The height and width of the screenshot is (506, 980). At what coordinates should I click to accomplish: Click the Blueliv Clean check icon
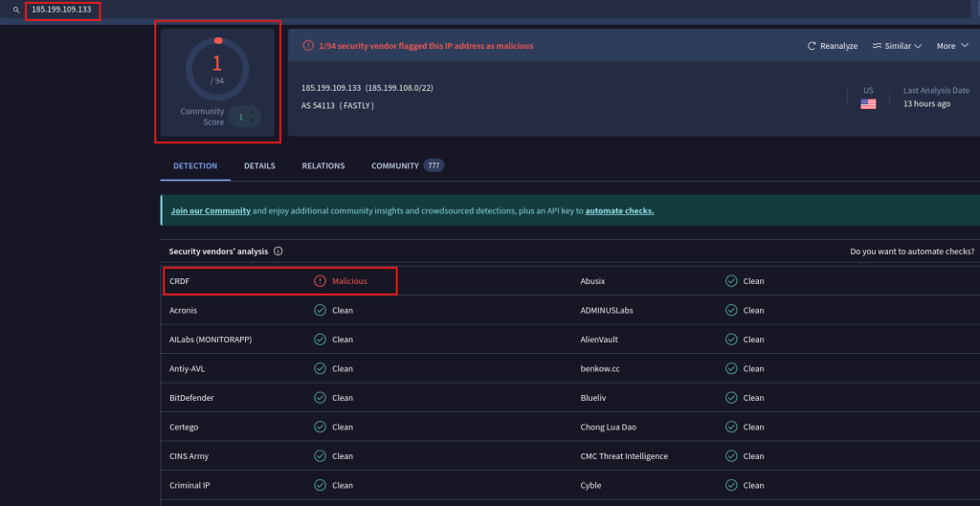pyautogui.click(x=731, y=398)
